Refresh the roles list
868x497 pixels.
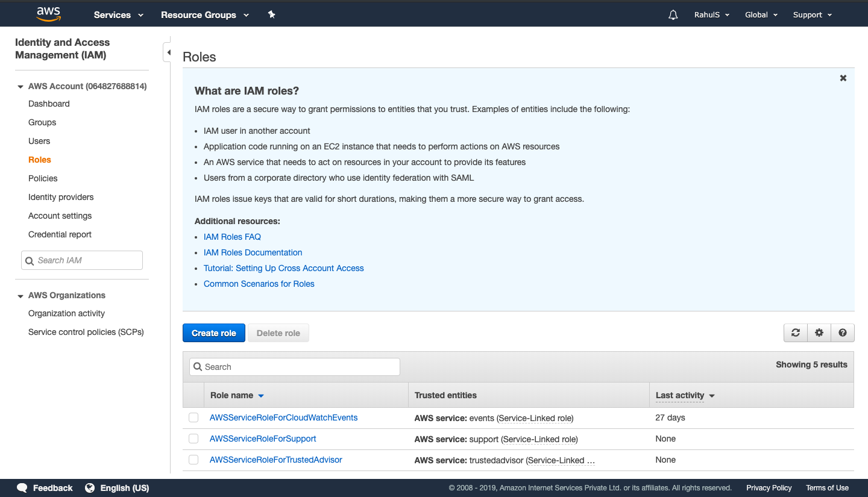pyautogui.click(x=795, y=333)
